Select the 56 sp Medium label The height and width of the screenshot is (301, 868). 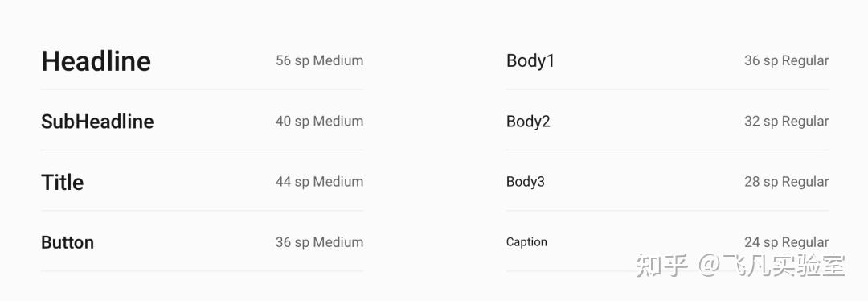(x=319, y=60)
